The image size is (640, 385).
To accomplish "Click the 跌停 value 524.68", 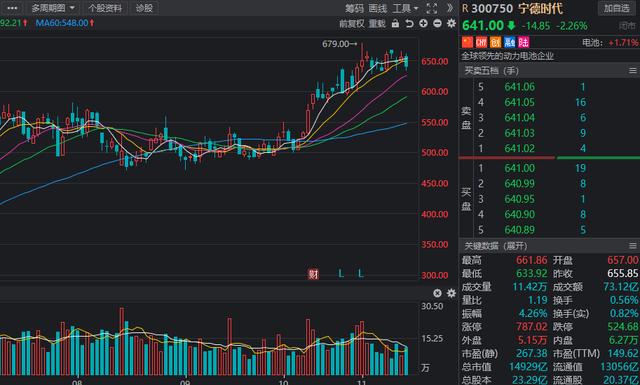I will pyautogui.click(x=622, y=327).
